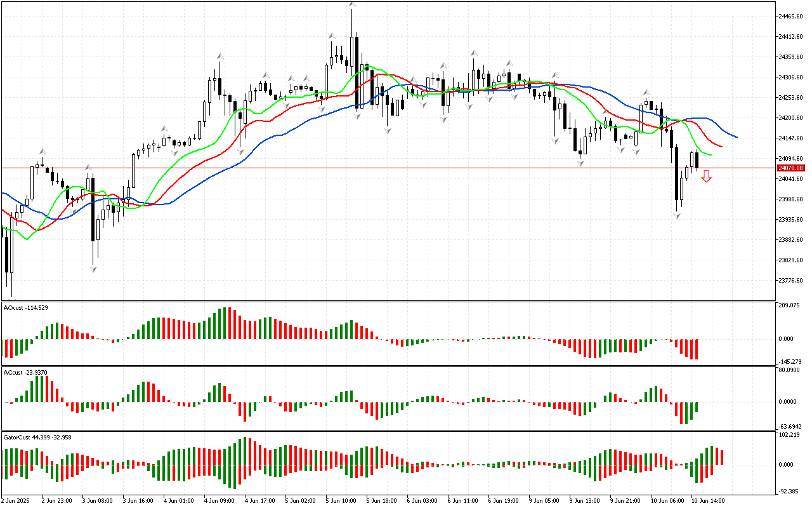Click the 10 Jun 14:00 time axis label
The image size is (812, 508).
pyautogui.click(x=708, y=500)
